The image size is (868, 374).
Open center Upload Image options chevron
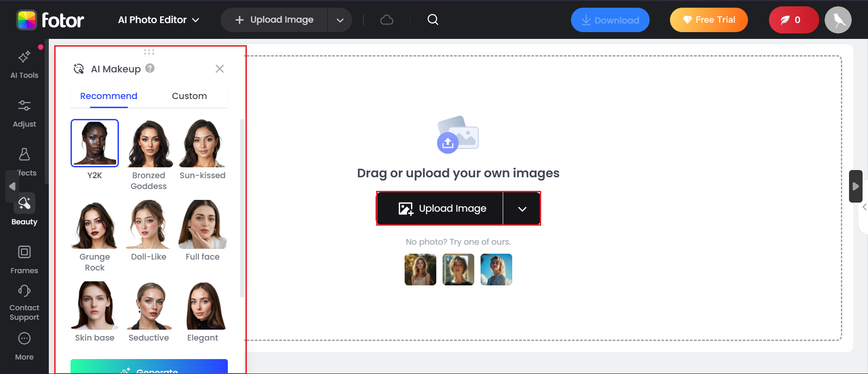click(522, 208)
